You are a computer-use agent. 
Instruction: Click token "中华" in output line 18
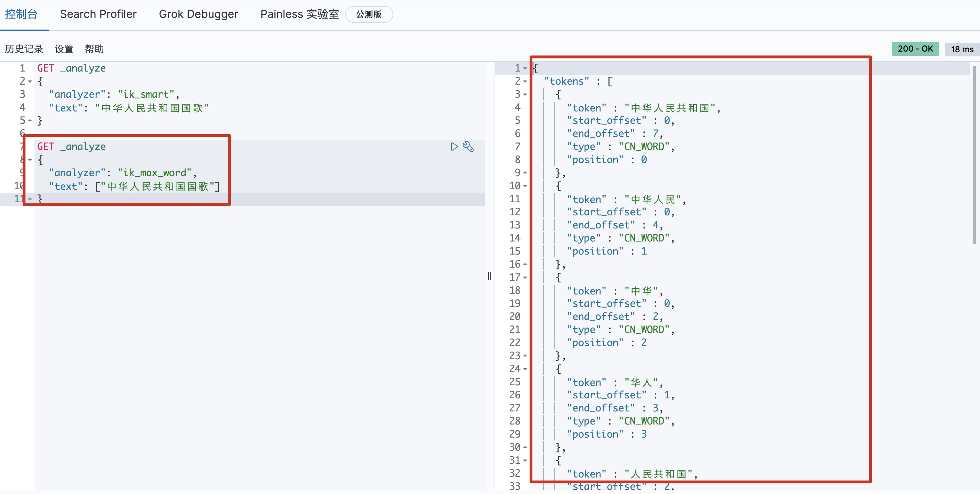click(642, 291)
